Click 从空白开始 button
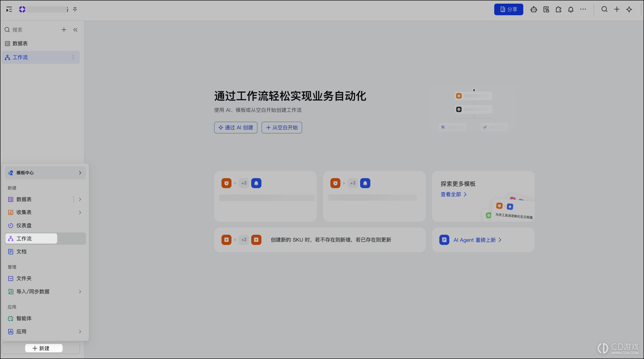644x359 pixels. point(282,128)
